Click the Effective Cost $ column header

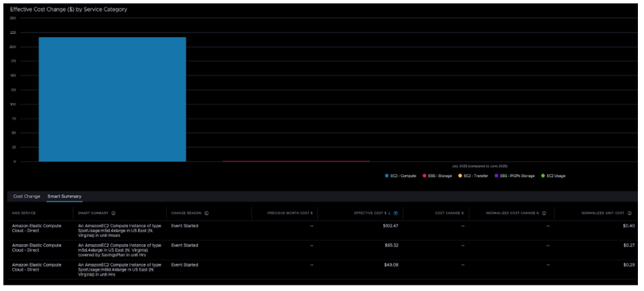(370, 213)
